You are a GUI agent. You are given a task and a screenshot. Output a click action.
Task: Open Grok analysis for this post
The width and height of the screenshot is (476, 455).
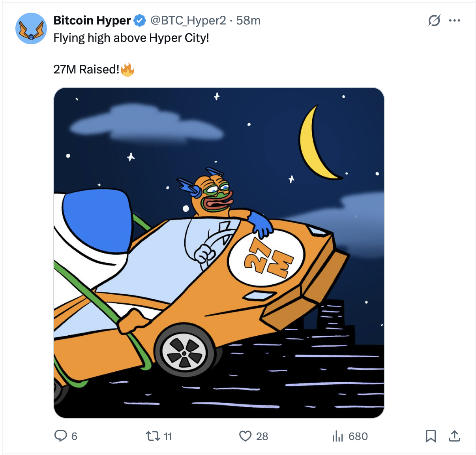433,21
